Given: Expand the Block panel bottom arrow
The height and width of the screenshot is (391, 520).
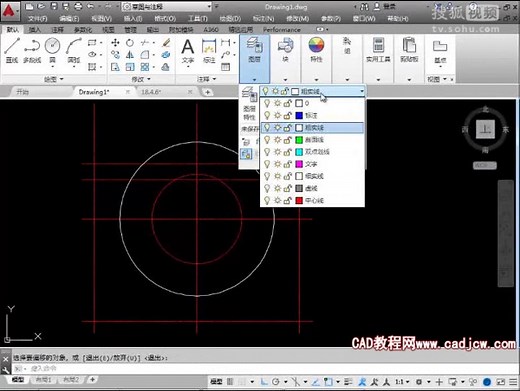Looking at the screenshot, I should click(285, 80).
